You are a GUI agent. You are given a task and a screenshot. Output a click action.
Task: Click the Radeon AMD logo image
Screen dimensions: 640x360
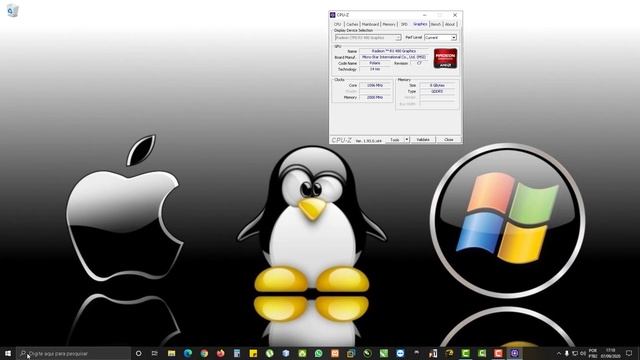tap(445, 58)
